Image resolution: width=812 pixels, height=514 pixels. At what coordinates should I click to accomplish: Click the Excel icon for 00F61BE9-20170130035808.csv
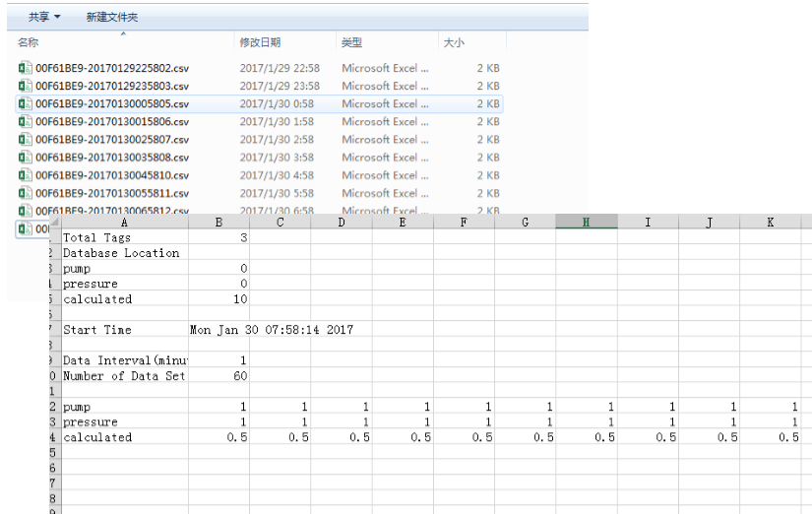[26, 158]
